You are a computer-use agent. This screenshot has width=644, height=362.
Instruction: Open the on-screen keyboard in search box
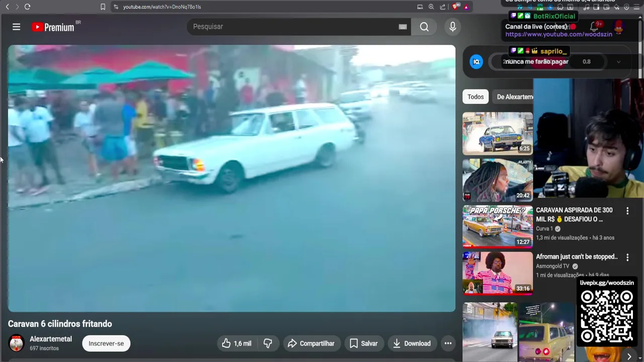pos(403,27)
